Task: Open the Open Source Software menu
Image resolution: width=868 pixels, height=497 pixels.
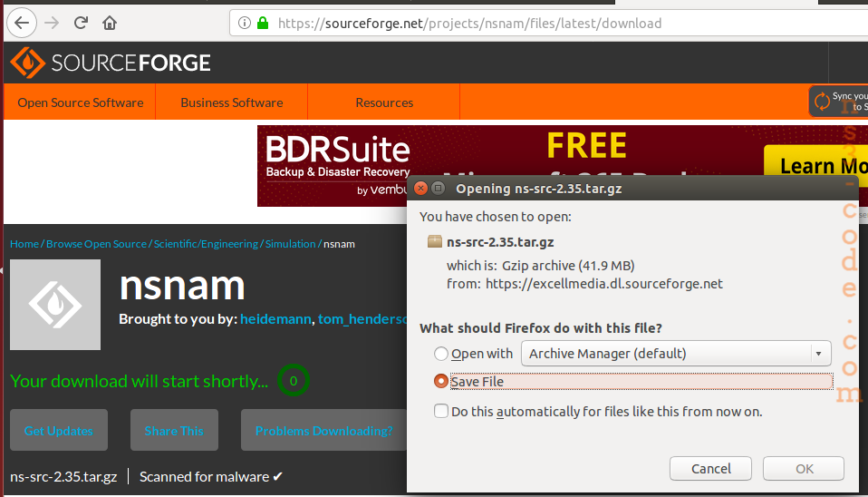Action: pos(81,102)
